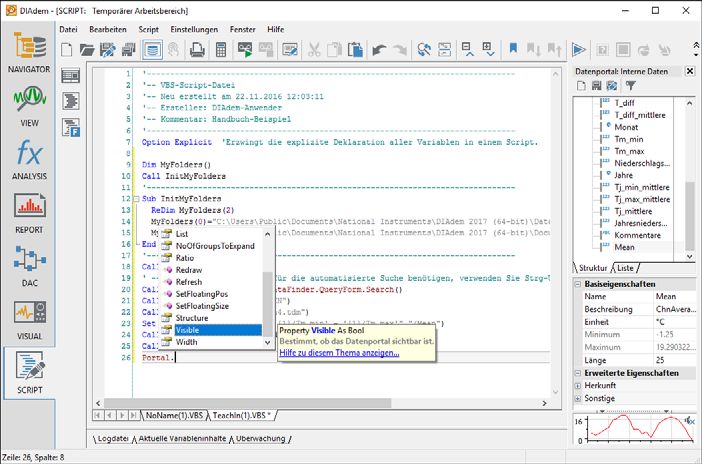Expand the Herkunft properties
The image size is (702, 464).
(x=578, y=386)
